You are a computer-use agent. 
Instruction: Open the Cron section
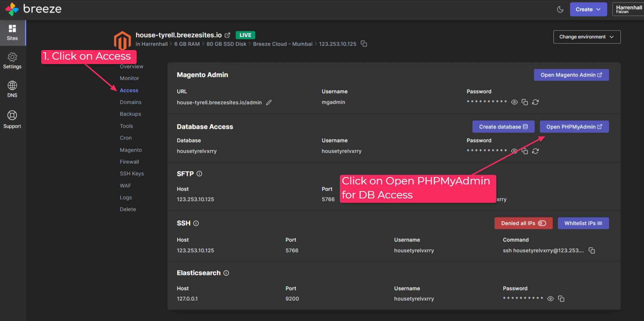coord(126,138)
